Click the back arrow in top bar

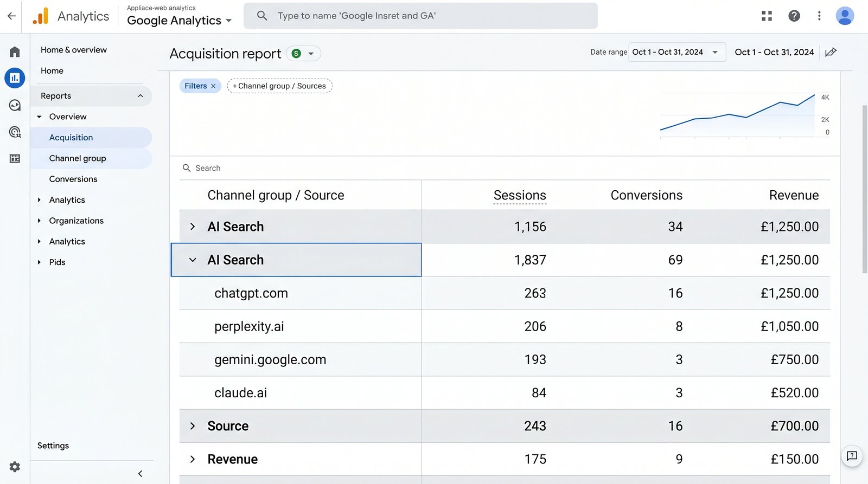coord(11,16)
